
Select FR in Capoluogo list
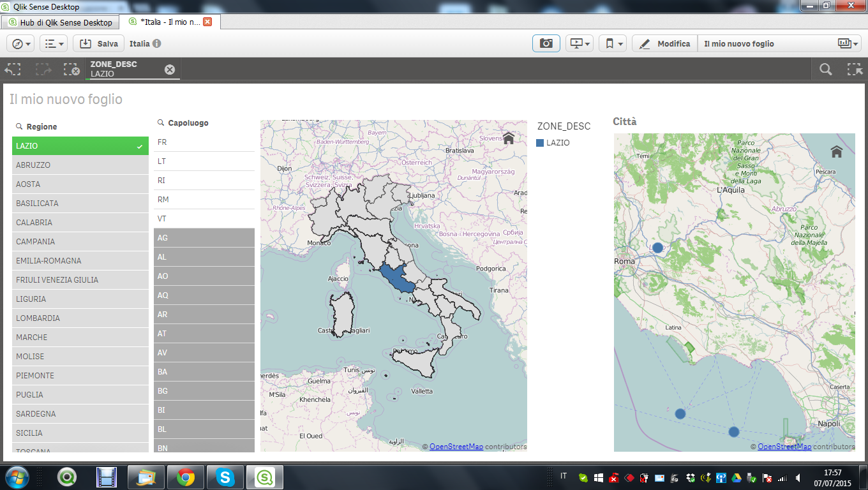[x=204, y=142]
